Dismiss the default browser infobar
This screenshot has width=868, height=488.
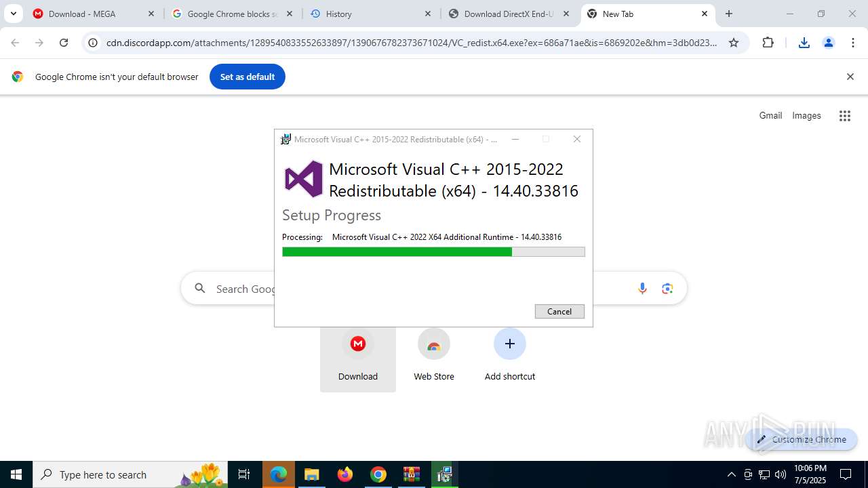tap(850, 77)
